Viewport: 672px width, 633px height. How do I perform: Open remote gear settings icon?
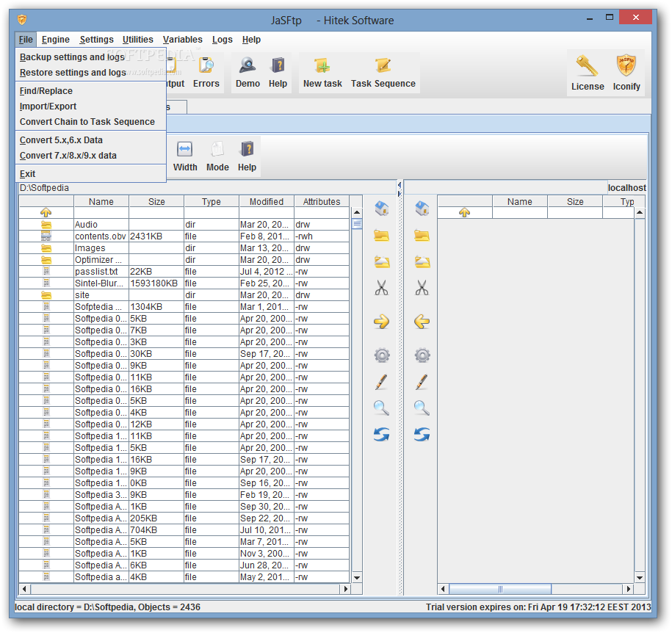pos(422,355)
